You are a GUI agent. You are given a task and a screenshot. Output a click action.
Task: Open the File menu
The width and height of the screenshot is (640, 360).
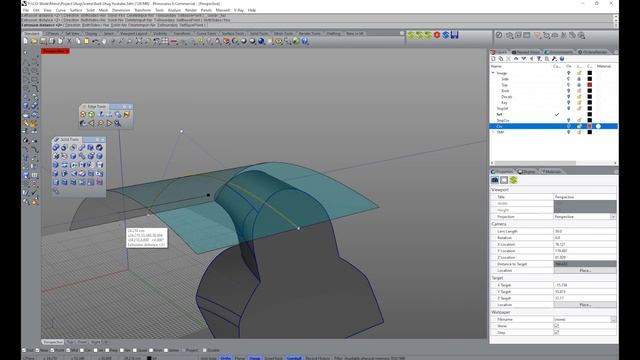[x=26, y=10]
